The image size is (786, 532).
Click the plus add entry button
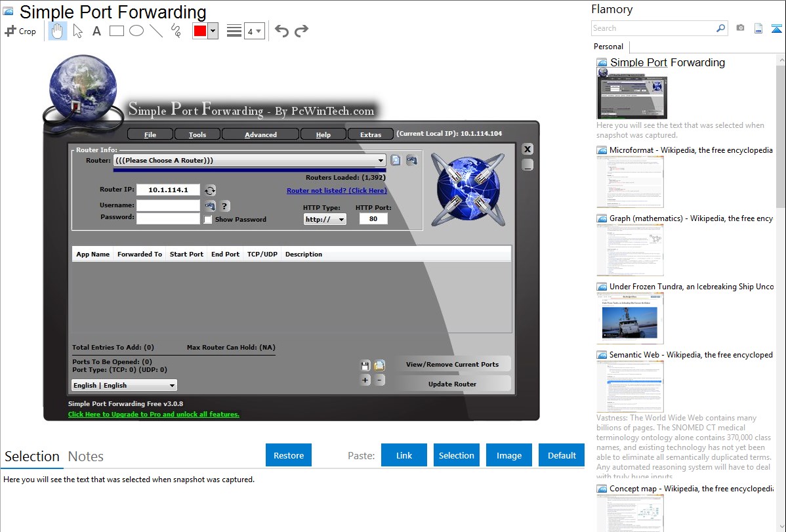pyautogui.click(x=365, y=380)
